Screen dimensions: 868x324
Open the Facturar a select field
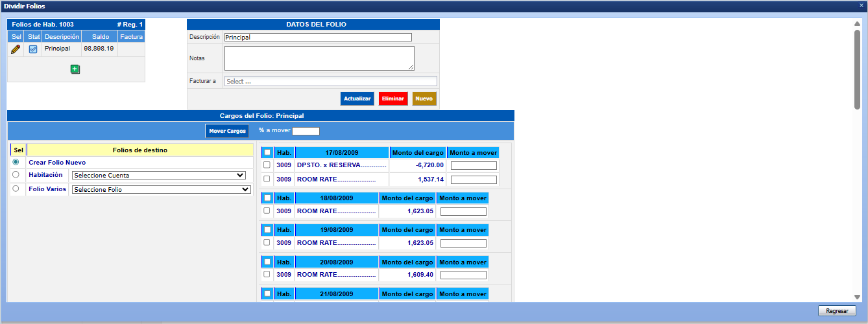pyautogui.click(x=330, y=82)
